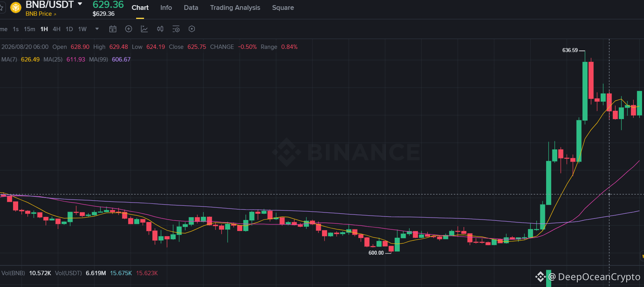Select the 4H interval
Screen dimensions: 644x287
57,29
